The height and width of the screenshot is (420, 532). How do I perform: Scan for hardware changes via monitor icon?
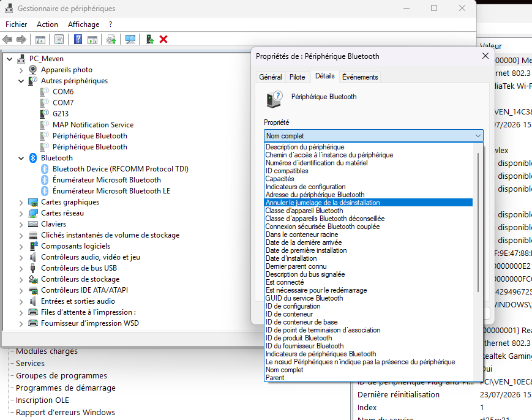point(130,40)
